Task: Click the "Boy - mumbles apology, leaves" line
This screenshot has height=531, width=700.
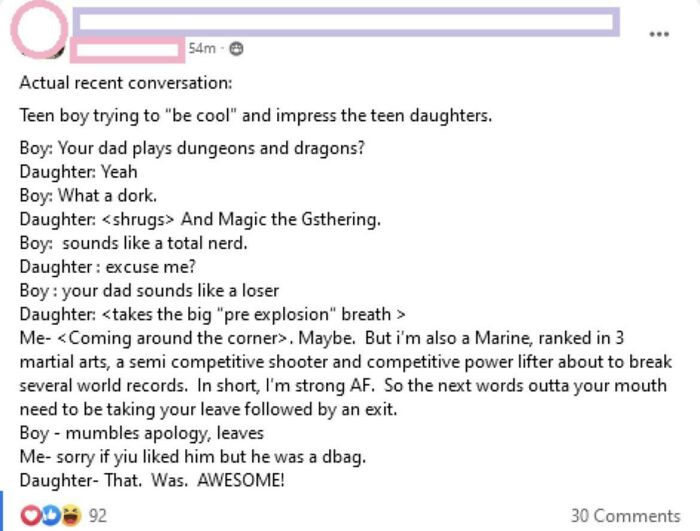Action: 141,433
